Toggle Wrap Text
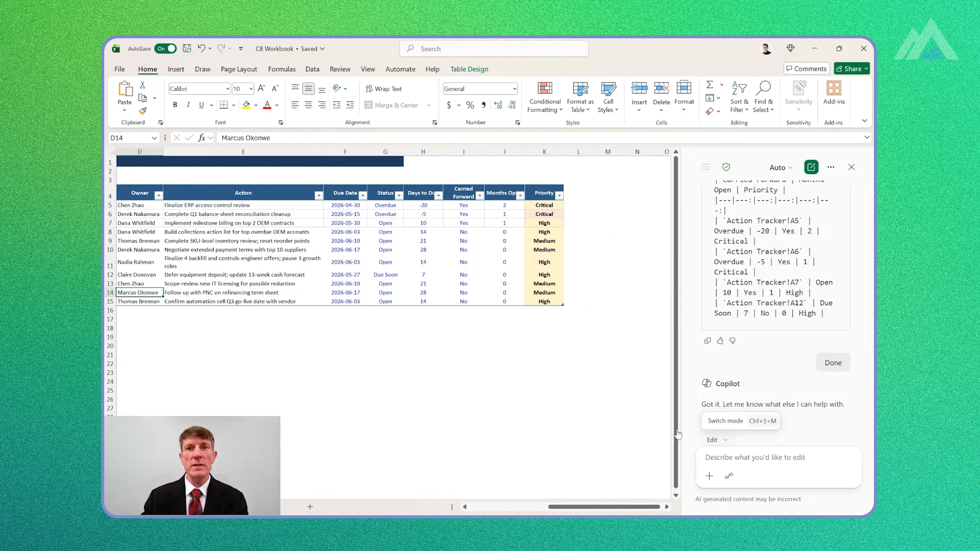 [x=384, y=89]
